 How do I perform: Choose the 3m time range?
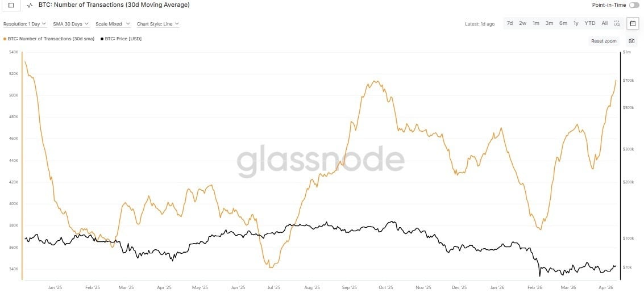click(549, 23)
